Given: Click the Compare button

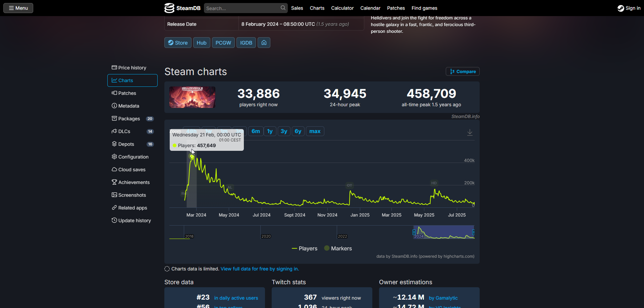Looking at the screenshot, I should pyautogui.click(x=463, y=71).
